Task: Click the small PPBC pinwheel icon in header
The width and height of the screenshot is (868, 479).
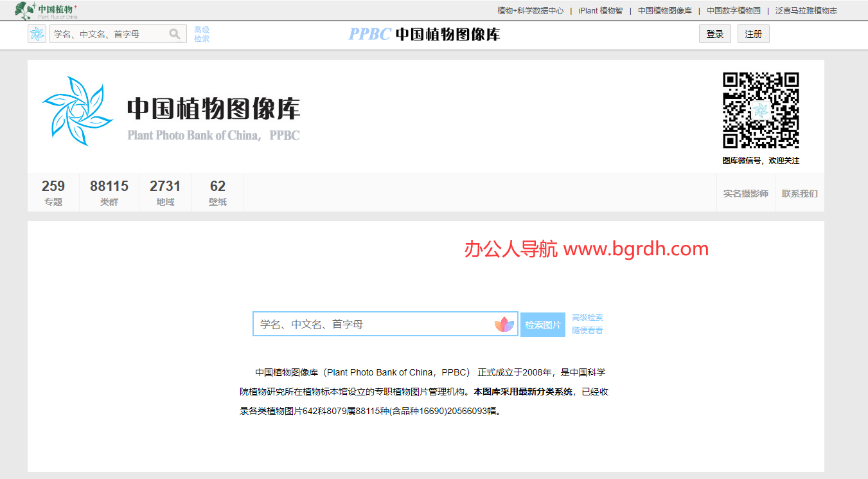Action: pos(37,34)
